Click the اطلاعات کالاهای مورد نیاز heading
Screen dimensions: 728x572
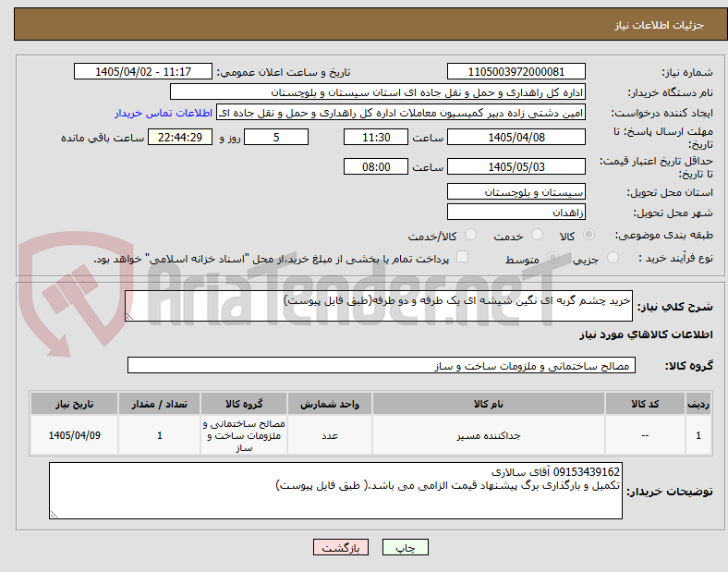(x=646, y=335)
